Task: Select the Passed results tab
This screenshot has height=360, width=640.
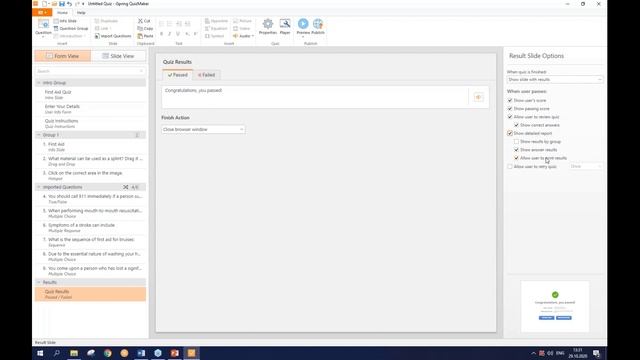Action: pyautogui.click(x=178, y=75)
